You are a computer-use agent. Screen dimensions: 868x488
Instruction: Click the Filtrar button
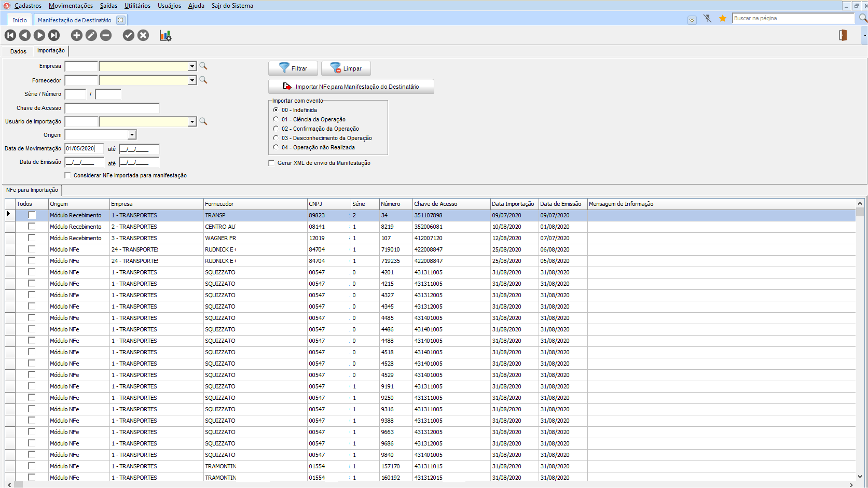(293, 68)
